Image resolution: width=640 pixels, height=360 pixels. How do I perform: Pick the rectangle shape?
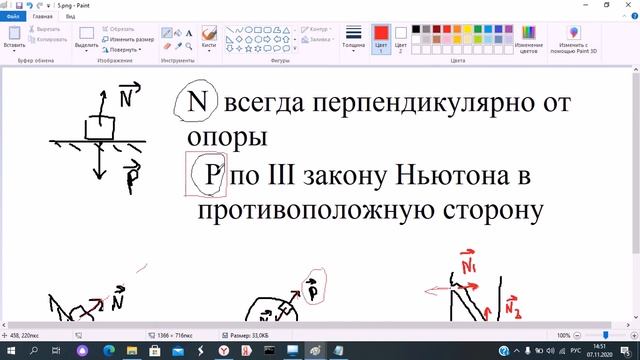click(x=258, y=30)
